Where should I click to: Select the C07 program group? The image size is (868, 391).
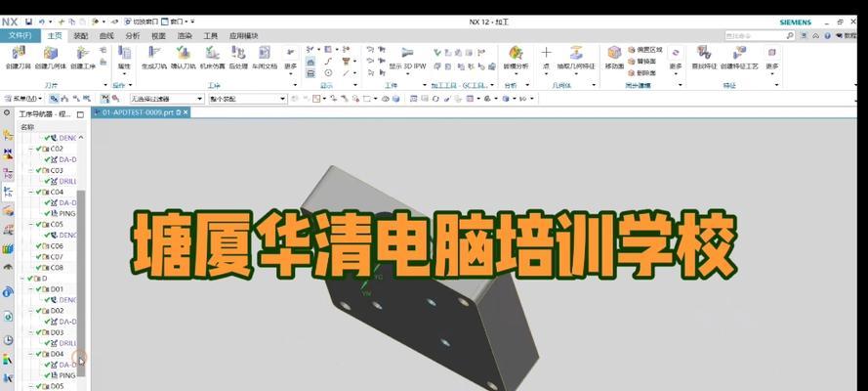[57, 257]
